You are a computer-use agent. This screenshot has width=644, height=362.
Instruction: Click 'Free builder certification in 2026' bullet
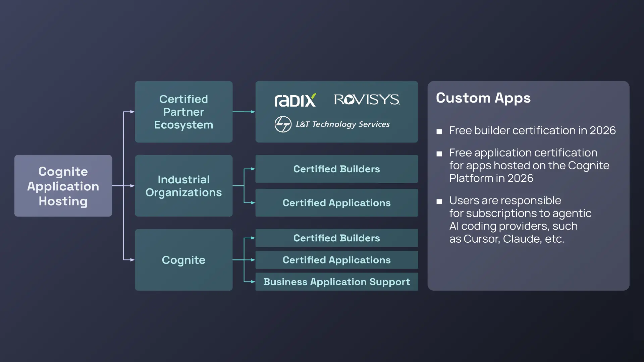(532, 130)
